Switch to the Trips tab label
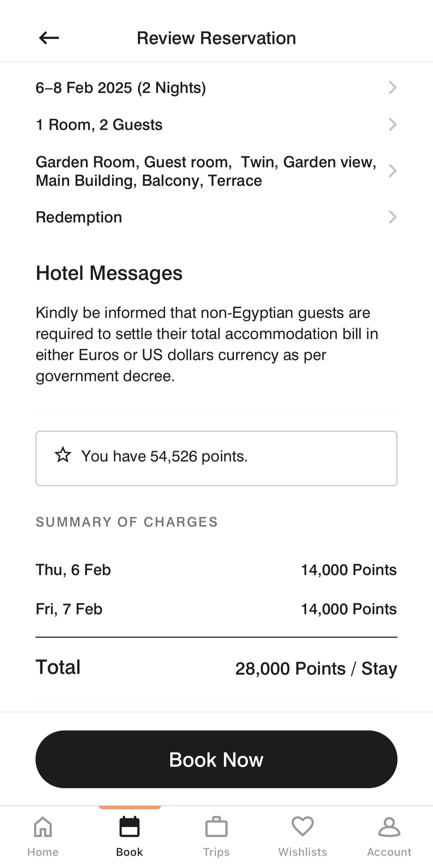 216,852
